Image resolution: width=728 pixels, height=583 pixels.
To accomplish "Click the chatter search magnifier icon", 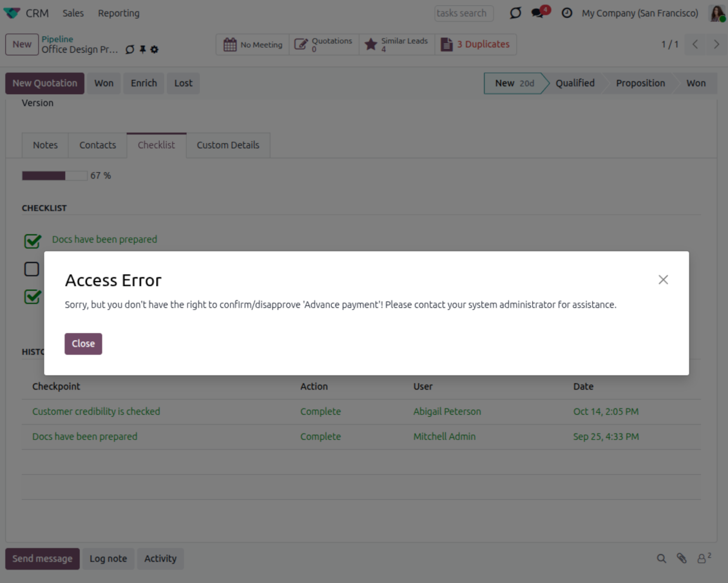I will pyautogui.click(x=662, y=559).
